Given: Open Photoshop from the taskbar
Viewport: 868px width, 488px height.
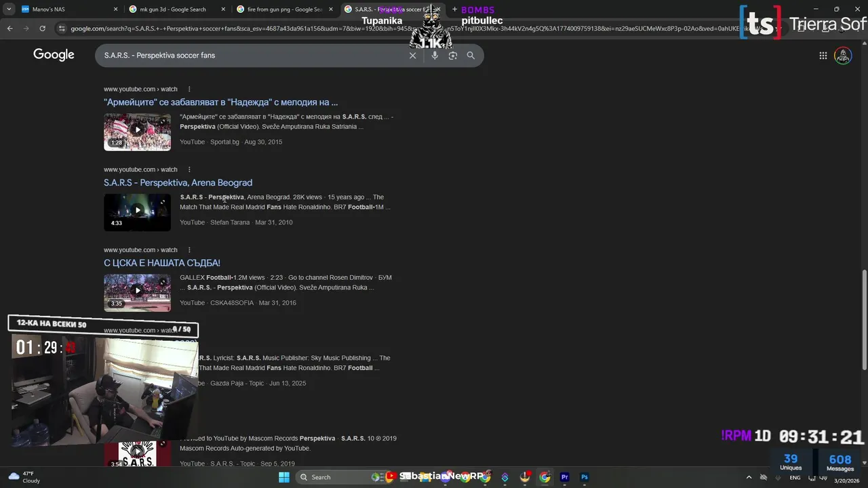Looking at the screenshot, I should [x=584, y=477].
